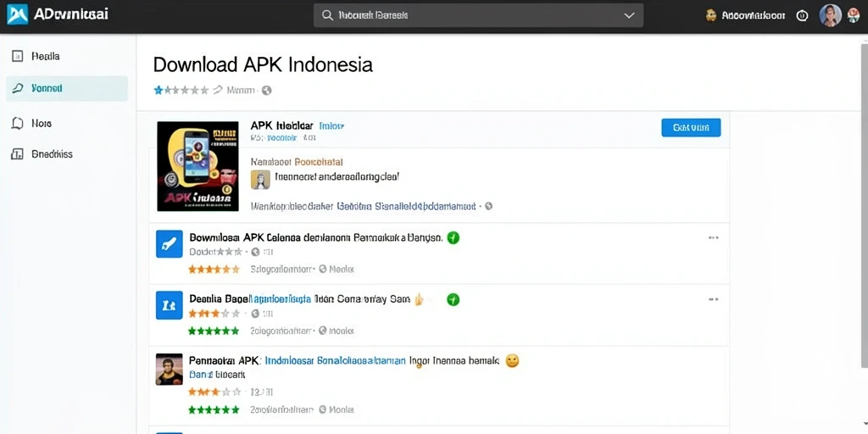Focus the top search input field
This screenshot has width=868, height=434.
click(x=478, y=15)
